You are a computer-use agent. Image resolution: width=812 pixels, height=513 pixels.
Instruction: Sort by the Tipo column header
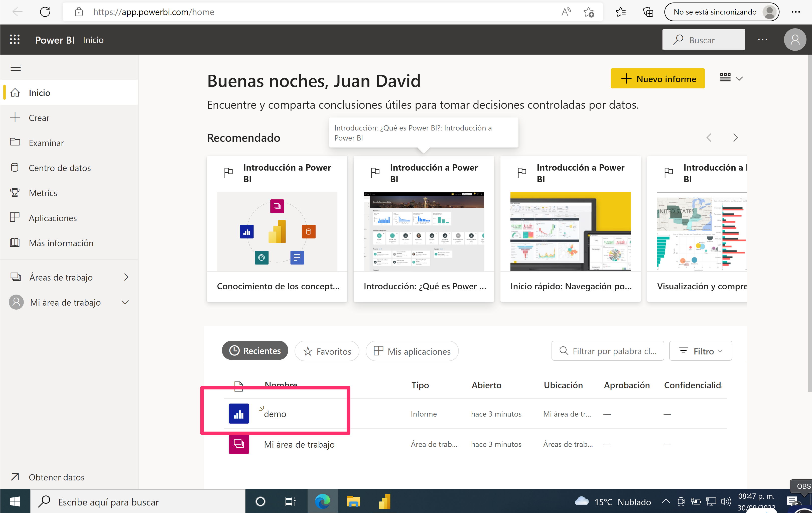[x=420, y=385]
